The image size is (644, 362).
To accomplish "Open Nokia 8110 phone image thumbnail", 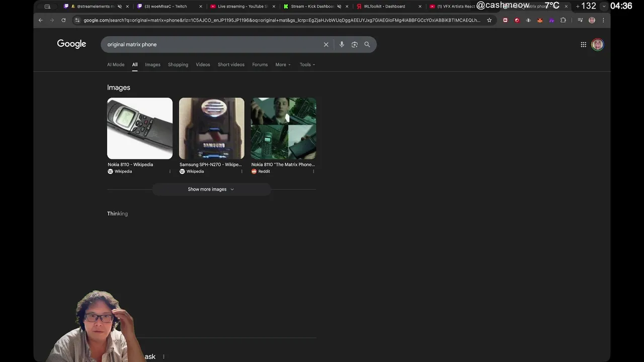I will coord(140,128).
